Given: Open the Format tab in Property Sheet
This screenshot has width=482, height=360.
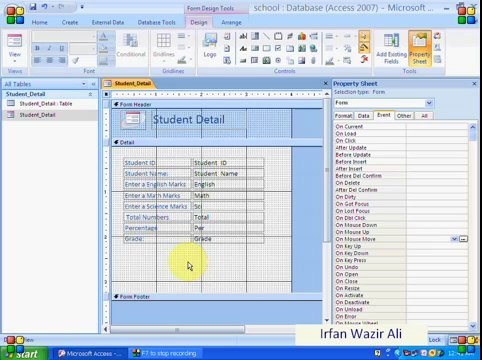Looking at the screenshot, I should (343, 116).
